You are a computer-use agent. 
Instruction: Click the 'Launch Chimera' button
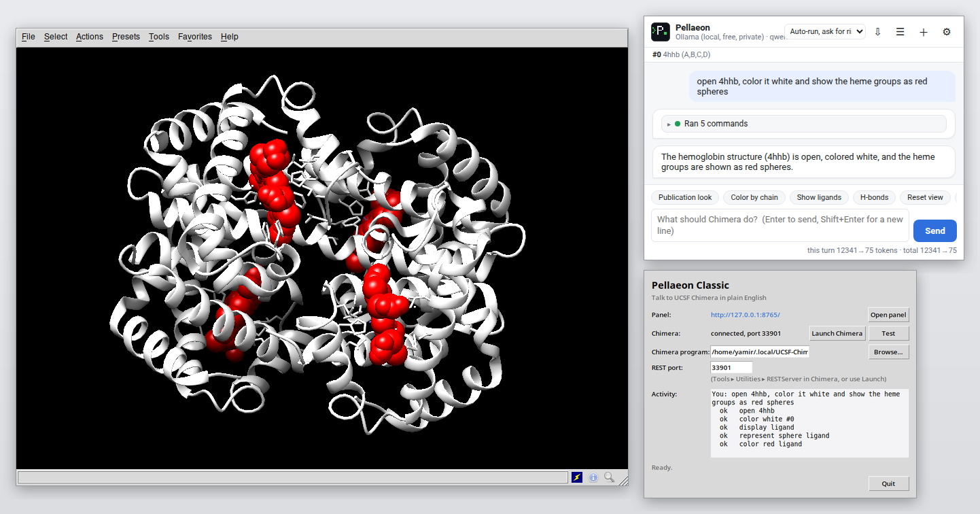[x=837, y=333]
